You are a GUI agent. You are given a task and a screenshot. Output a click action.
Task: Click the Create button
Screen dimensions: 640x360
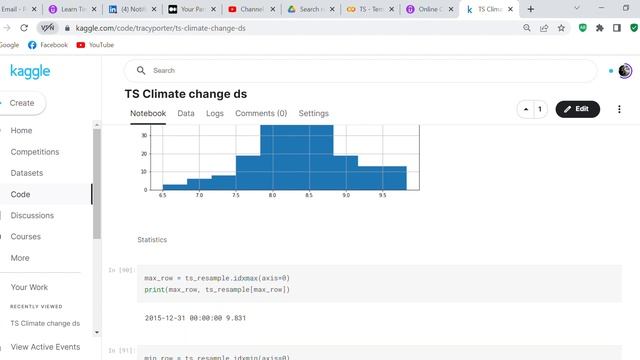pyautogui.click(x=22, y=103)
